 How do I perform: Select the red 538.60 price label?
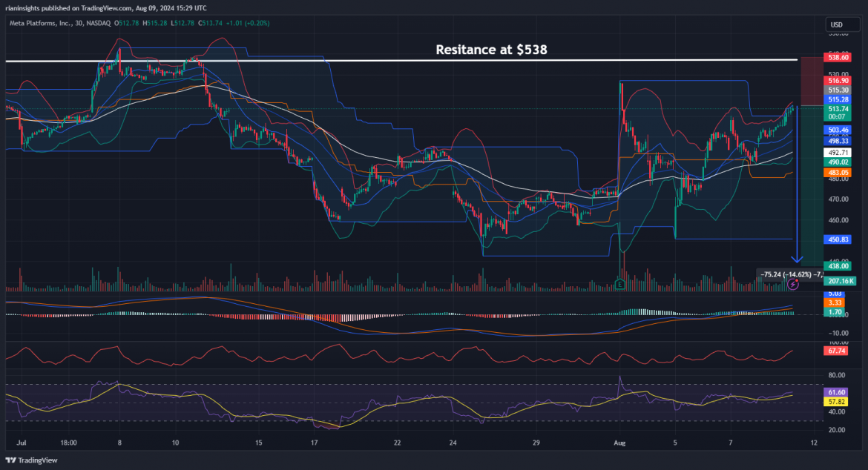coord(838,56)
